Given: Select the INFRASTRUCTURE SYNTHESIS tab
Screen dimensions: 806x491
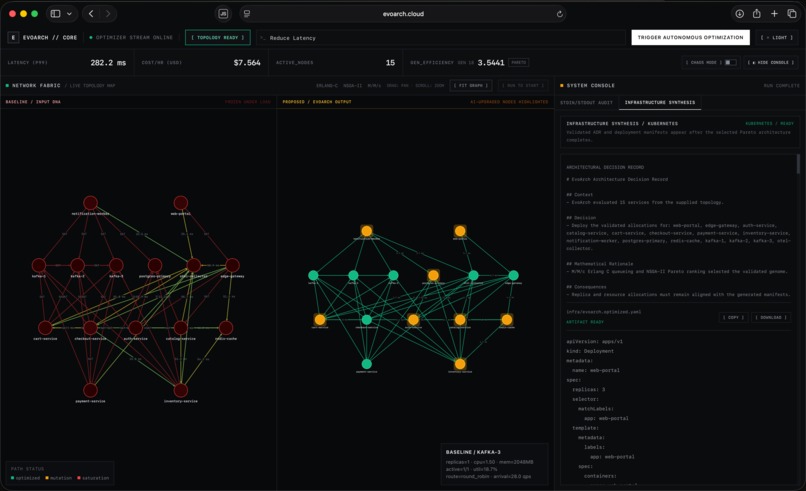Looking at the screenshot, I should [x=660, y=102].
